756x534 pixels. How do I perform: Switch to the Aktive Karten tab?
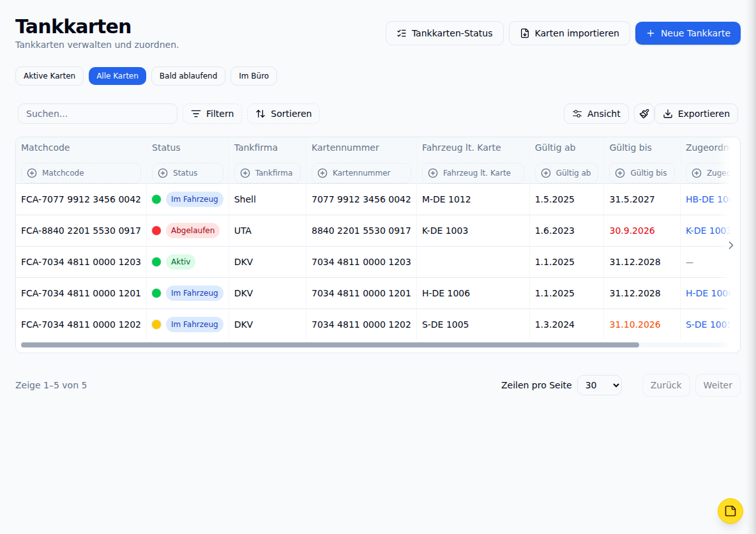[x=49, y=76]
